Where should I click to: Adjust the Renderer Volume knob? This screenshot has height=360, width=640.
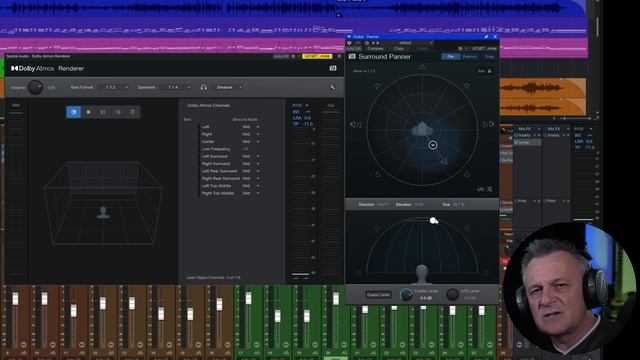(x=36, y=87)
